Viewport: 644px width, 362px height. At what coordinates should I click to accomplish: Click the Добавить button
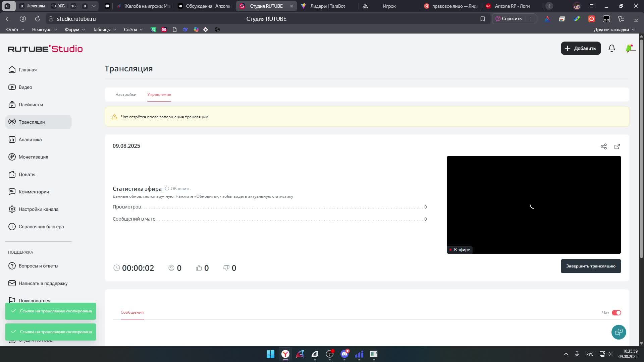581,48
